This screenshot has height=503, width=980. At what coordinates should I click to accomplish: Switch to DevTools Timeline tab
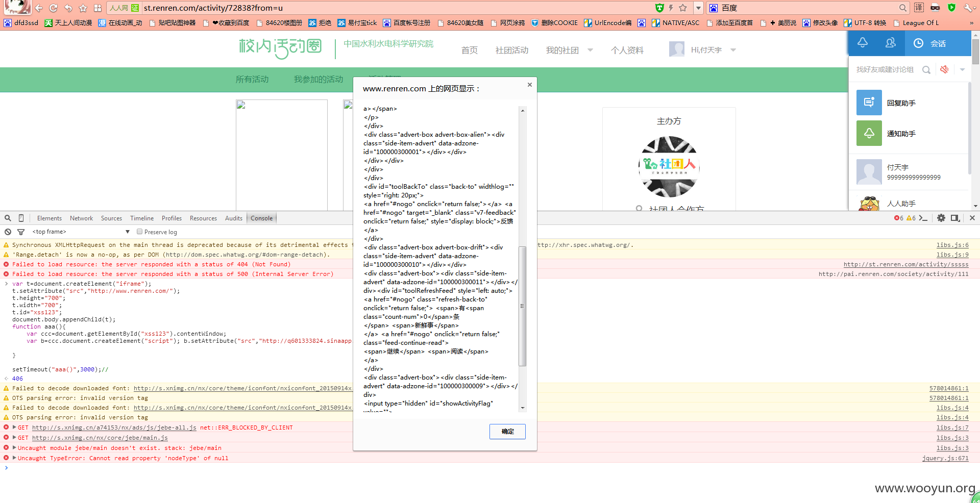(x=142, y=218)
